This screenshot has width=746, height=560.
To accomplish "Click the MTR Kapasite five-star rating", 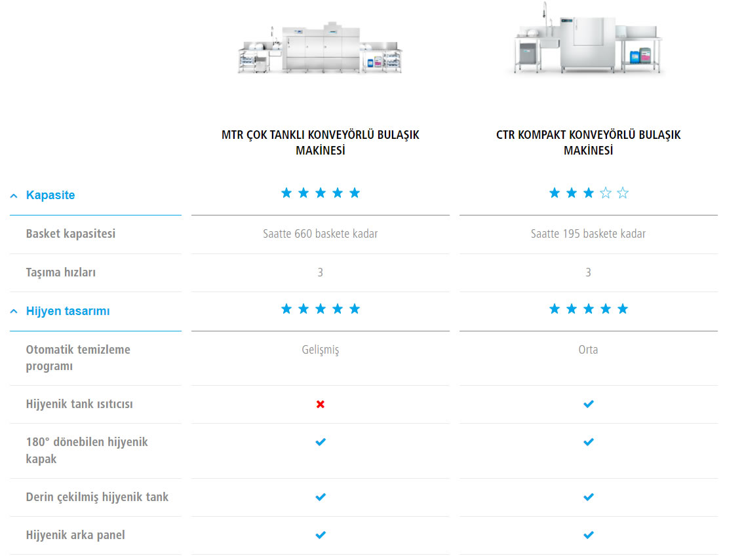I will 320,193.
